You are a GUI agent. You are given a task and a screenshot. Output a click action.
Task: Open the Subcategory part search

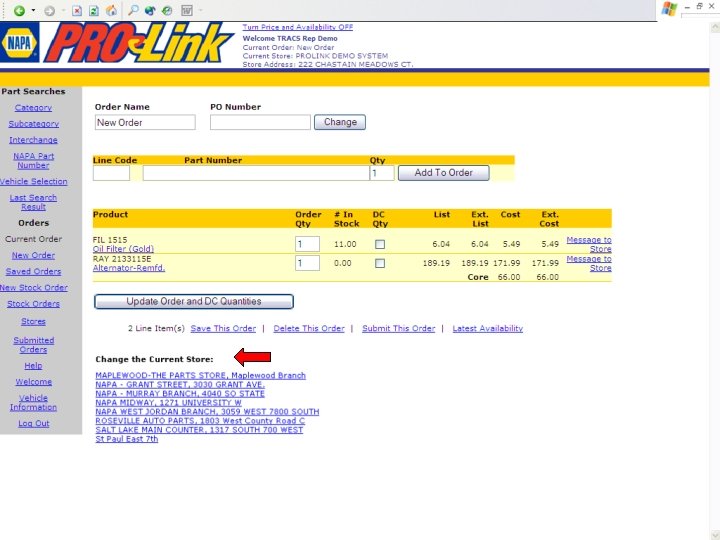pos(34,124)
